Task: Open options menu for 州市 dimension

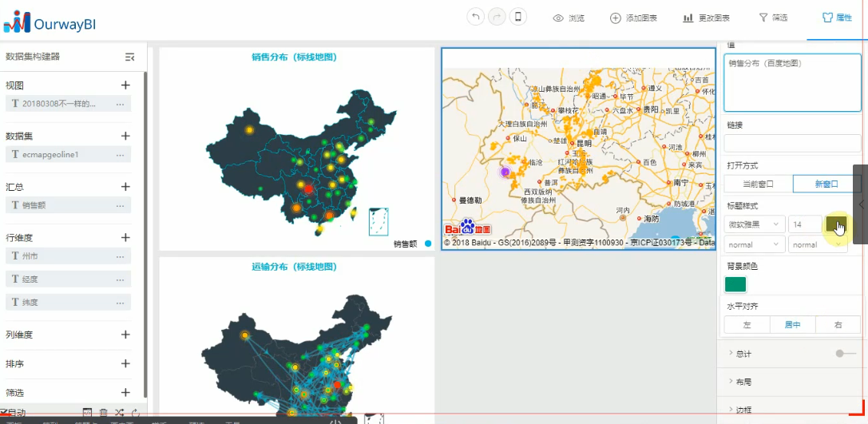Action: [x=120, y=256]
